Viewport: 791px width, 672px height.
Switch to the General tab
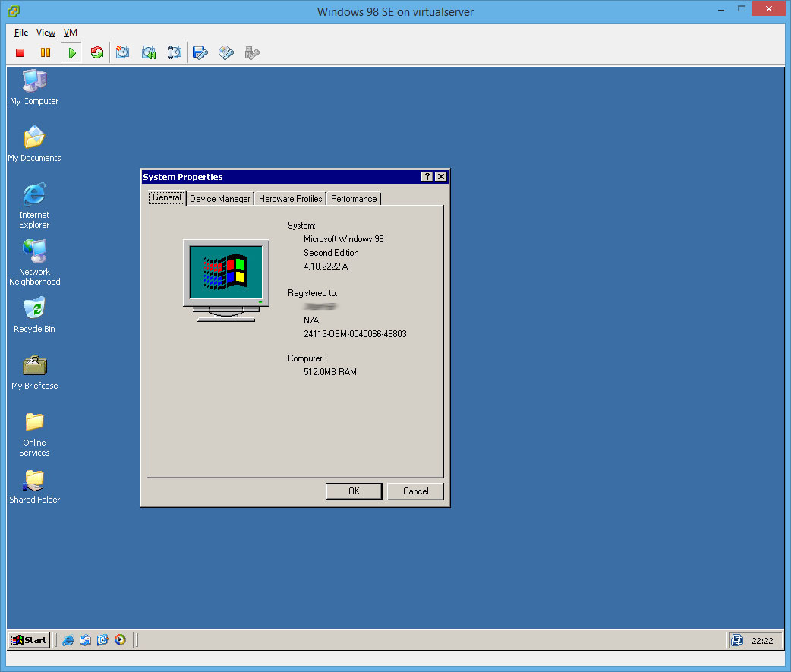point(167,197)
